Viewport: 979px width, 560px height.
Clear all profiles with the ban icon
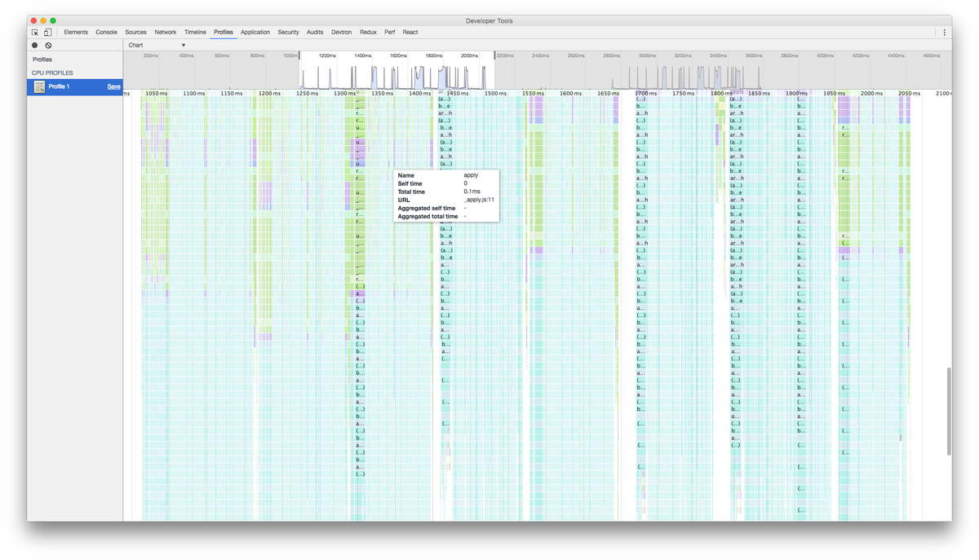[48, 46]
